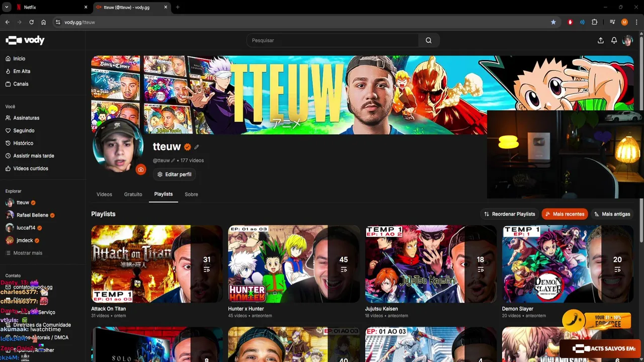
Task: Click Reordenar Playlists button
Action: pos(509,214)
